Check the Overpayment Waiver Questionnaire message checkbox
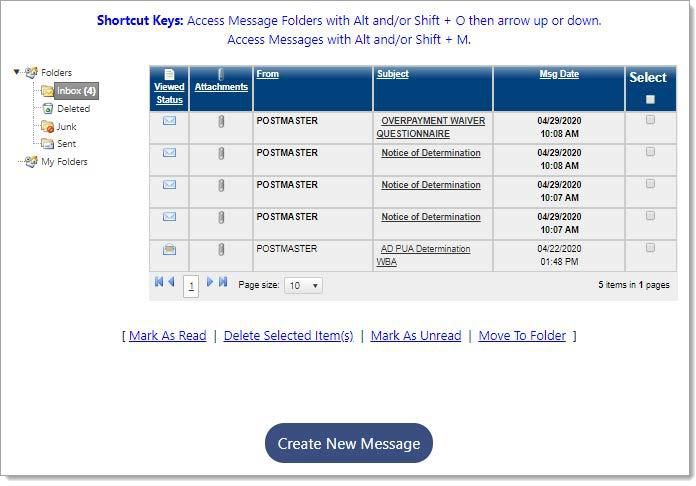 650,120
